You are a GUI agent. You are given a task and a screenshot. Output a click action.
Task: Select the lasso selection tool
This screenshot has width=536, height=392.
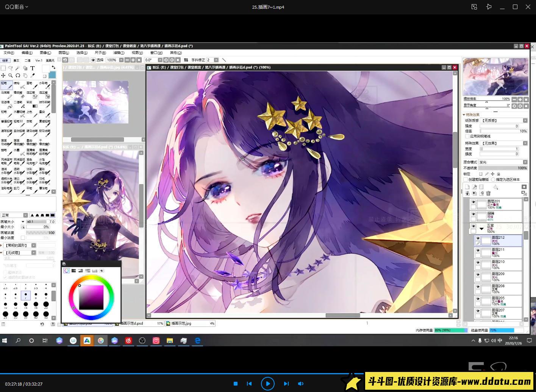(10, 68)
